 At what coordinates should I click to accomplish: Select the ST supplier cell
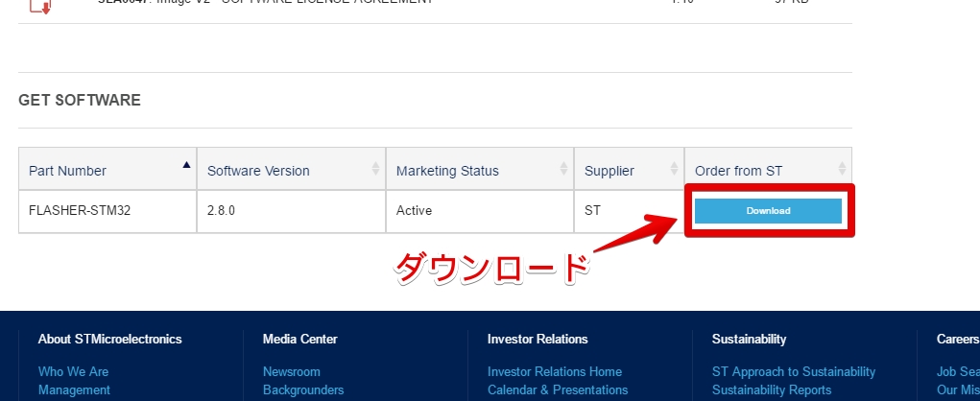tap(630, 211)
